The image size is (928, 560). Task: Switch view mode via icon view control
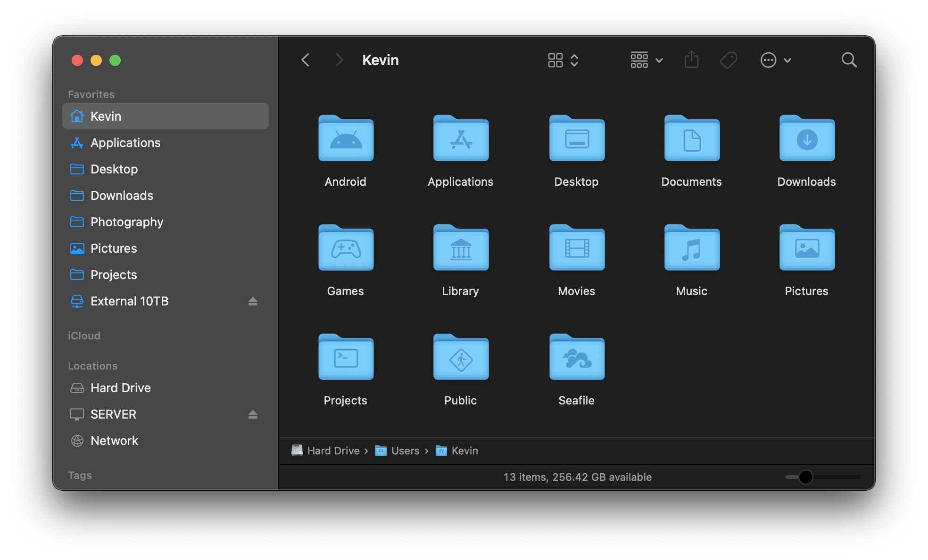point(563,60)
